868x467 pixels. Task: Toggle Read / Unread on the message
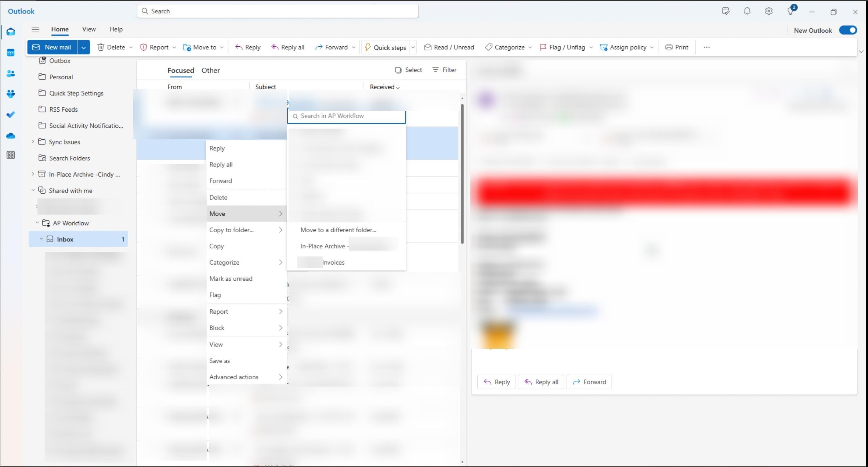click(x=449, y=47)
